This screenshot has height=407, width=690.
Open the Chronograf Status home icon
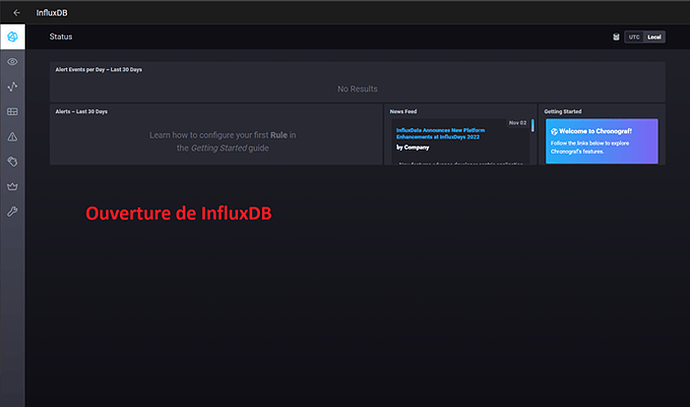coord(12,37)
